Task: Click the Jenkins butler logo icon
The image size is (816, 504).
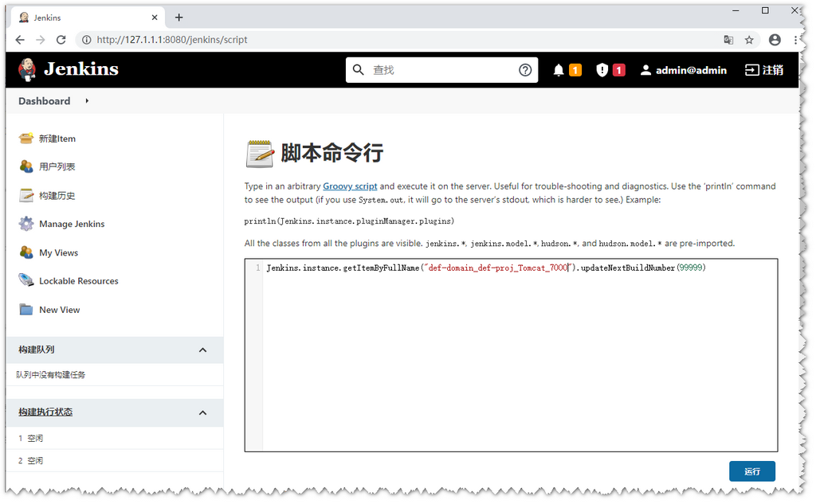Action: 26,70
